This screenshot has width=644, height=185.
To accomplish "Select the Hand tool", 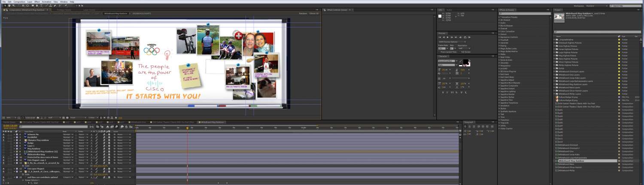I will point(9,6).
